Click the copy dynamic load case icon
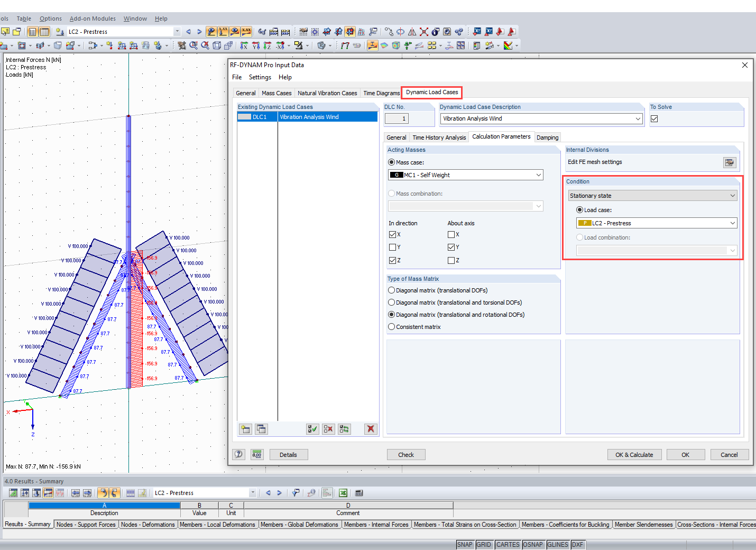Image resolution: width=756 pixels, height=550 pixels. (261, 429)
